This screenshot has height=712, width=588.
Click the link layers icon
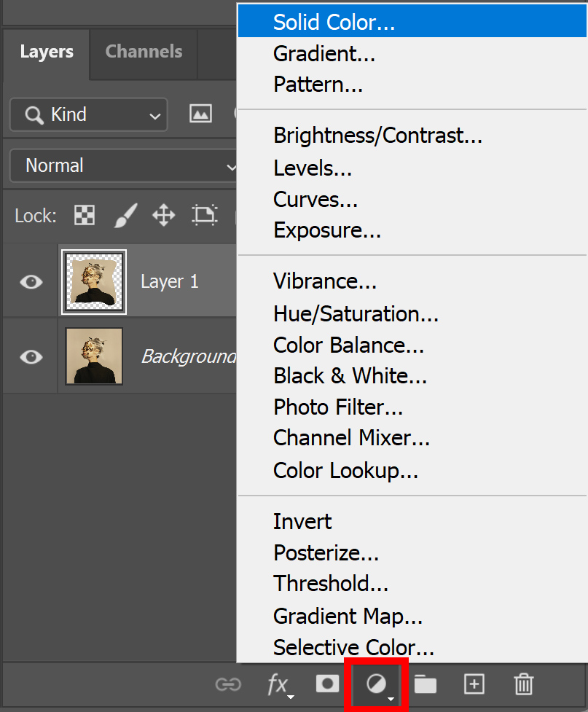pos(227,684)
